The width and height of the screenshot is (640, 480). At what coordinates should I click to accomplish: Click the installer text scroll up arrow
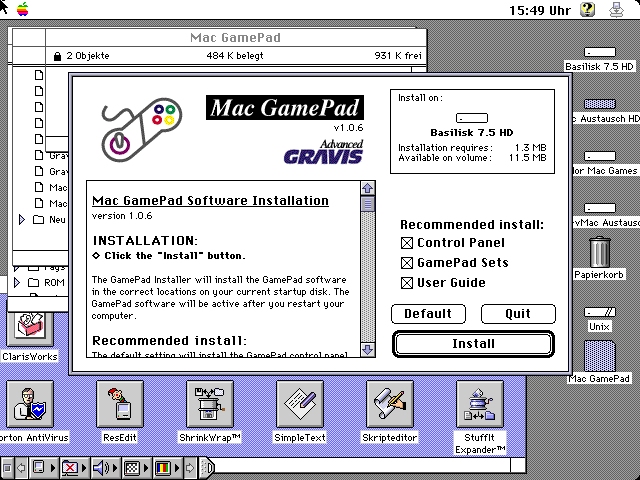click(x=368, y=188)
